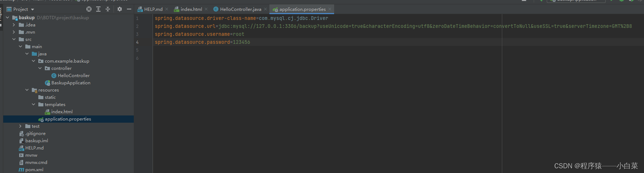This screenshot has height=173, width=644.
Task: Click the spring.datasource.password=123456 line
Action: [202, 42]
